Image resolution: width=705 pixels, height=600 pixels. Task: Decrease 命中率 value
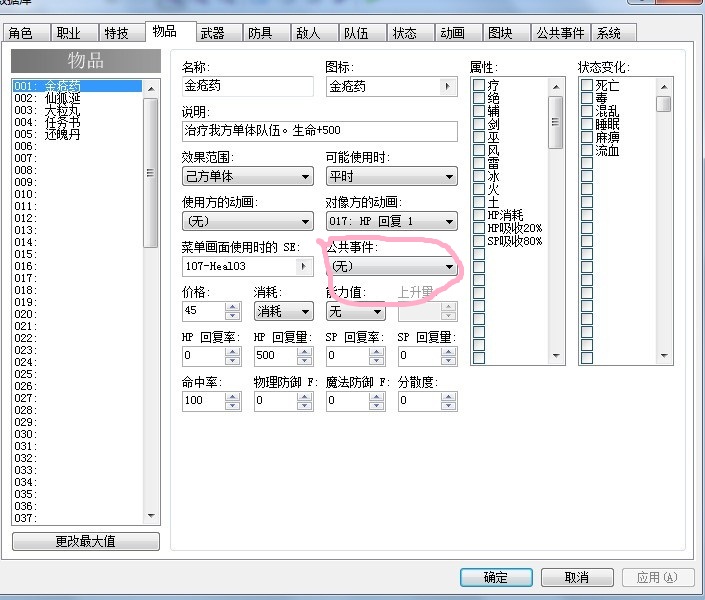click(232, 405)
